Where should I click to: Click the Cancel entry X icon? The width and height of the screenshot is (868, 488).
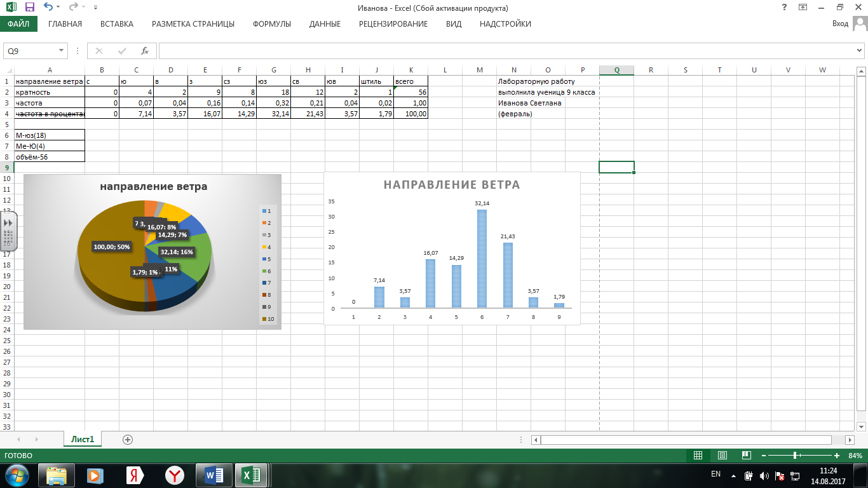tap(99, 51)
